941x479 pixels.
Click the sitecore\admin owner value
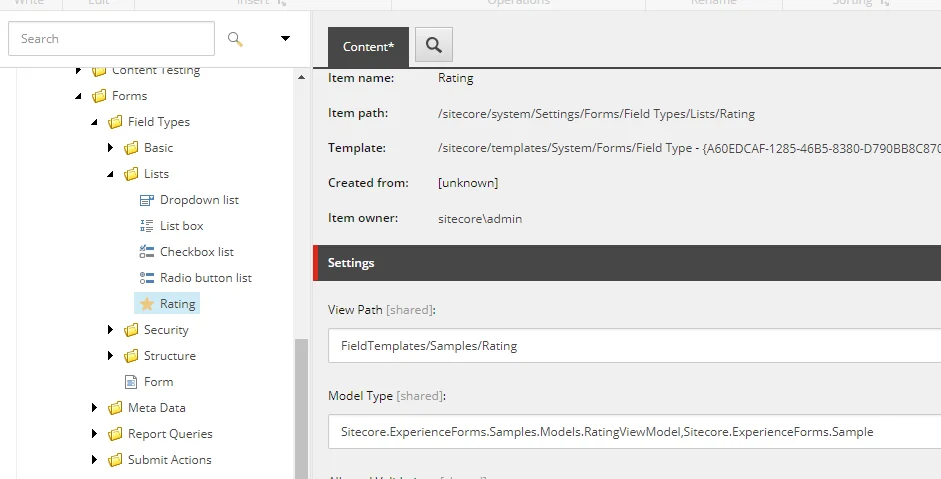click(480, 219)
